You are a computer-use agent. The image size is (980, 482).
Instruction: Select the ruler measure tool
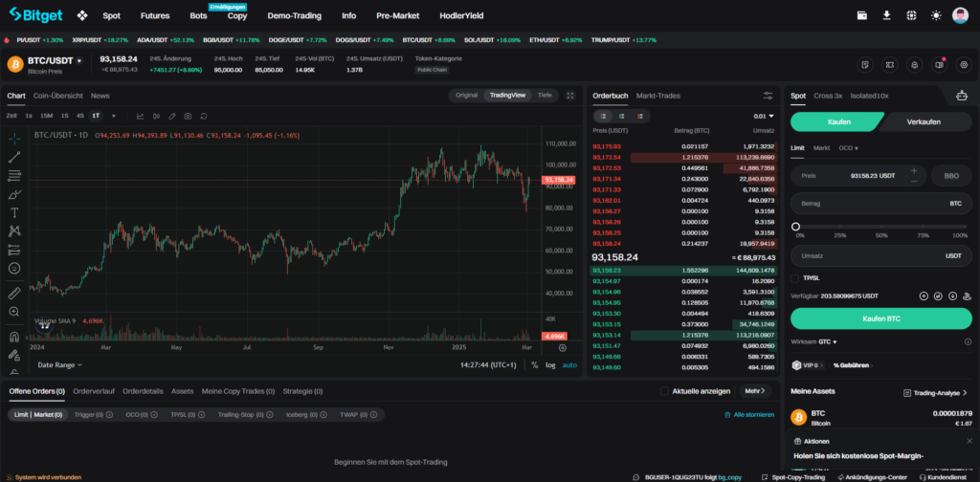(14, 293)
